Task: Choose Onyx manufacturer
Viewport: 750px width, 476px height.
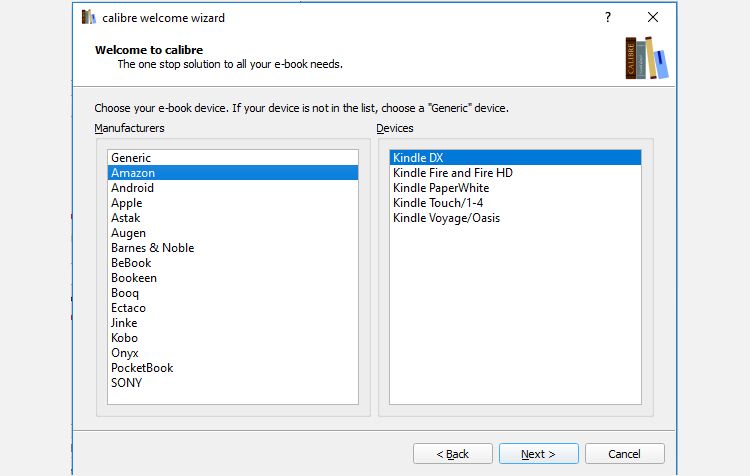Action: (233, 353)
